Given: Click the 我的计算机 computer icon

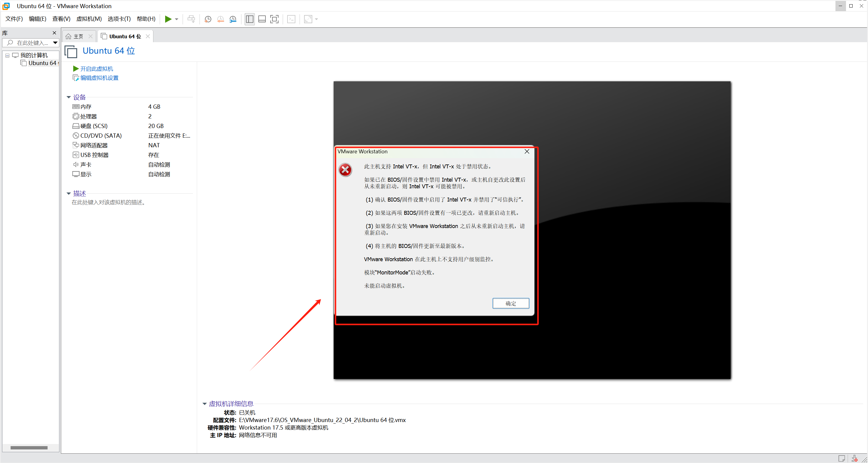Looking at the screenshot, I should [x=15, y=55].
